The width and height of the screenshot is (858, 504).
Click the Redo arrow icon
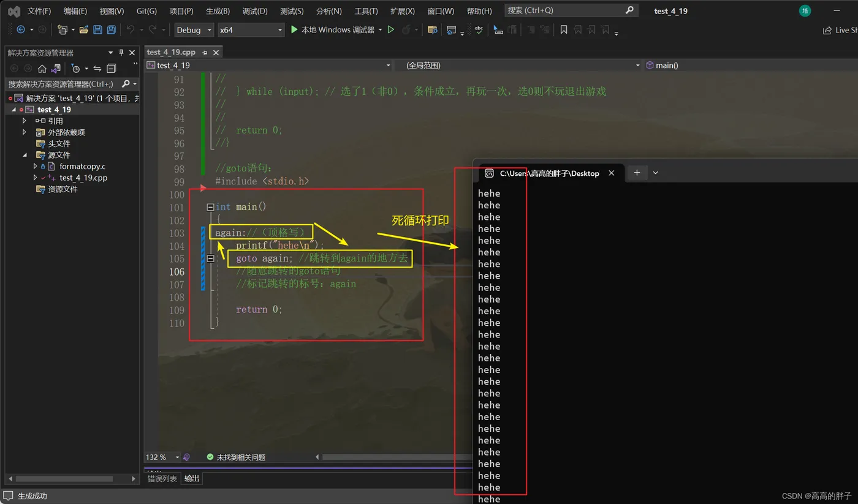[x=152, y=29]
